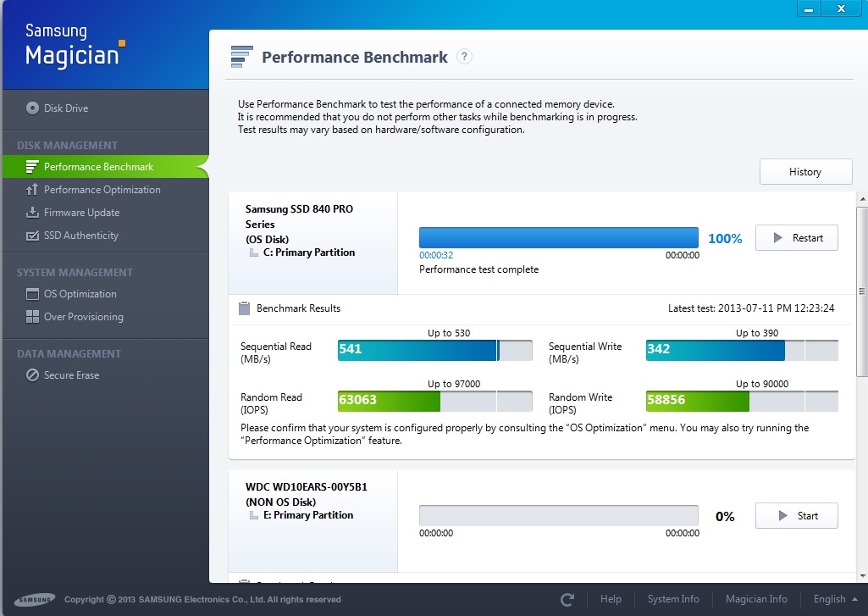
Task: Expand the English language dropdown
Action: [835, 599]
